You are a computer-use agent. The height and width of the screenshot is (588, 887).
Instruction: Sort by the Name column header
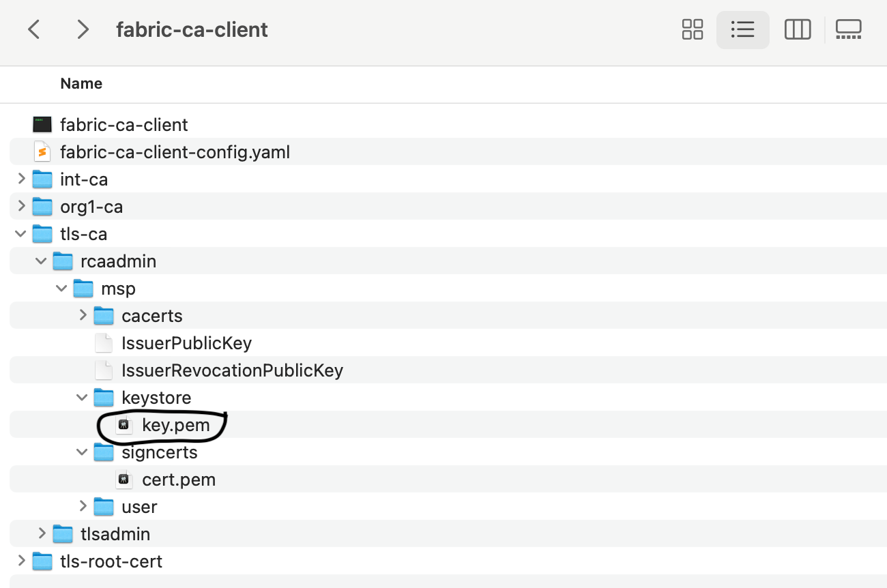81,83
